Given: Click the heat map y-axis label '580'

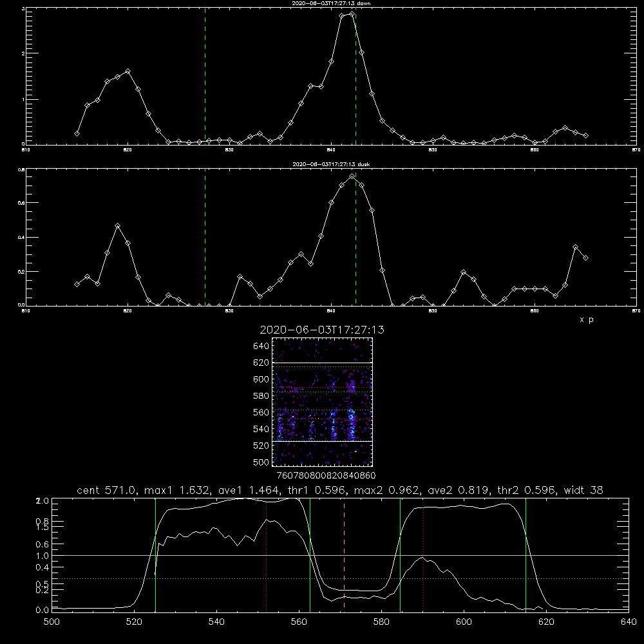Looking at the screenshot, I should coord(261,396).
